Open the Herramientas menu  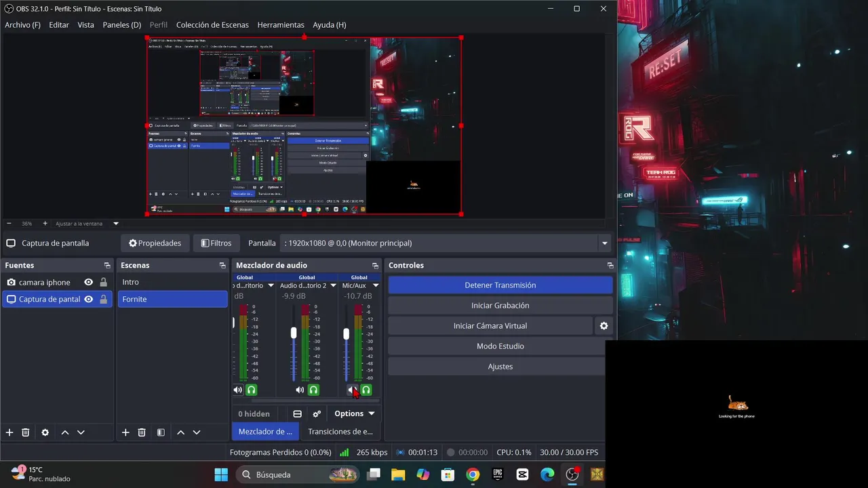281,25
